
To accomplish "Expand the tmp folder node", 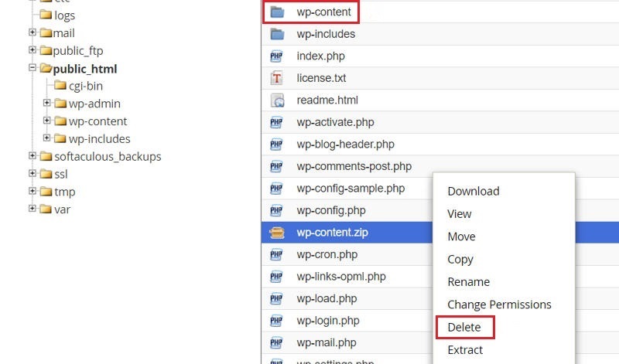I will (32, 191).
